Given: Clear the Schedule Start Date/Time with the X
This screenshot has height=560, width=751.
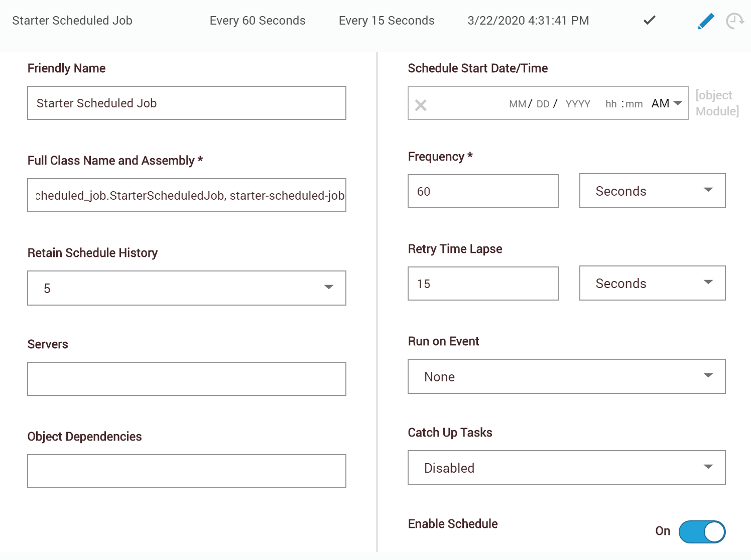Looking at the screenshot, I should pyautogui.click(x=421, y=103).
